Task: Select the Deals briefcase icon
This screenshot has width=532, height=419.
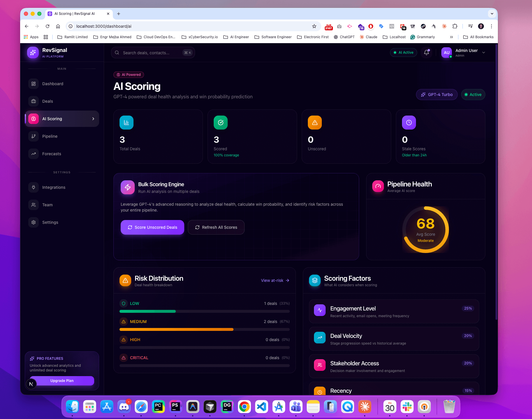Action: [34, 101]
